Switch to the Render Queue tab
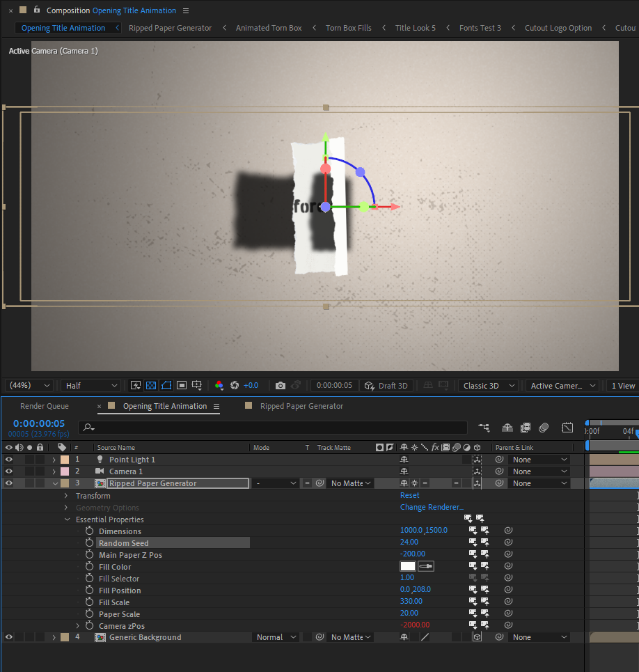 point(45,406)
